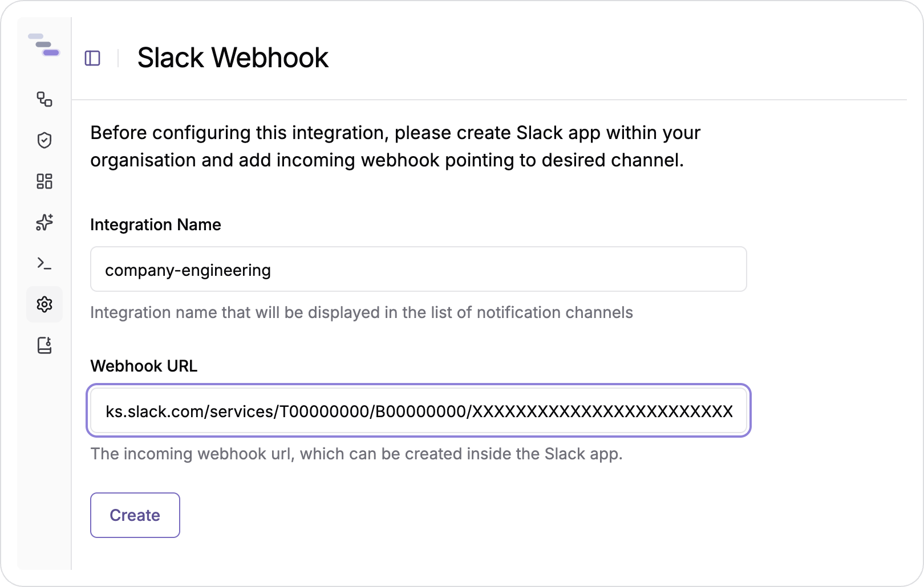Click the Slack Webhook page title
The width and height of the screenshot is (924, 587).
coord(233,58)
